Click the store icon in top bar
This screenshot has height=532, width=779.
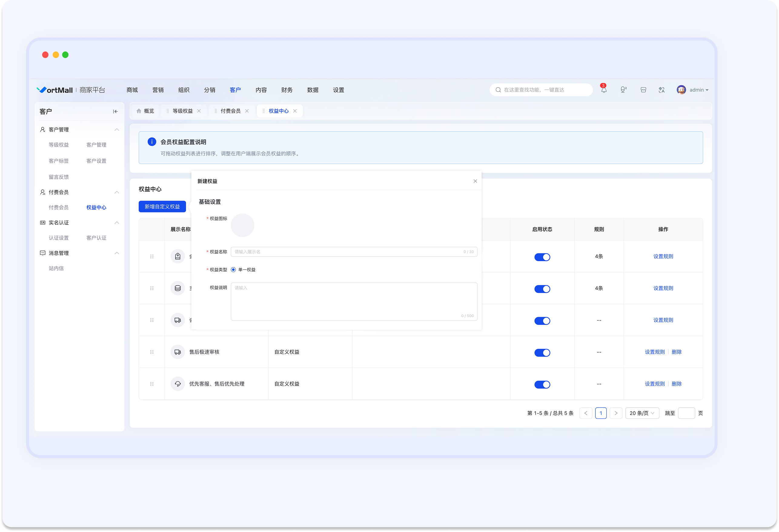(x=643, y=90)
